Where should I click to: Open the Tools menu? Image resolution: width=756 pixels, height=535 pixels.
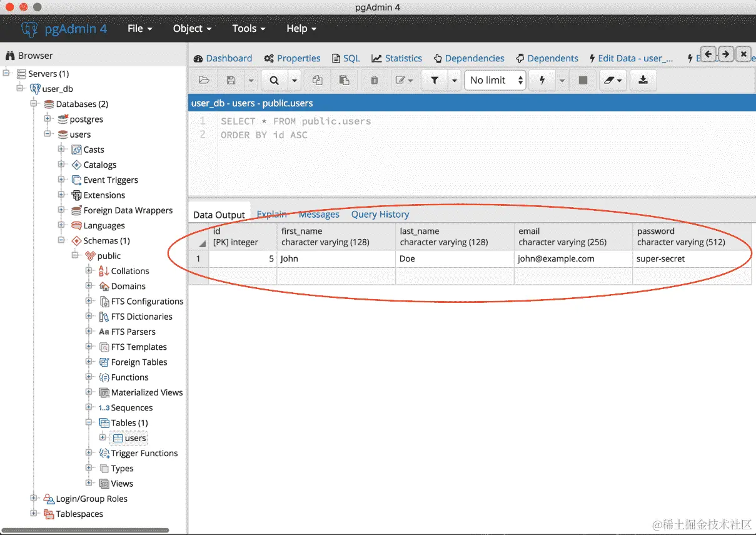click(249, 29)
